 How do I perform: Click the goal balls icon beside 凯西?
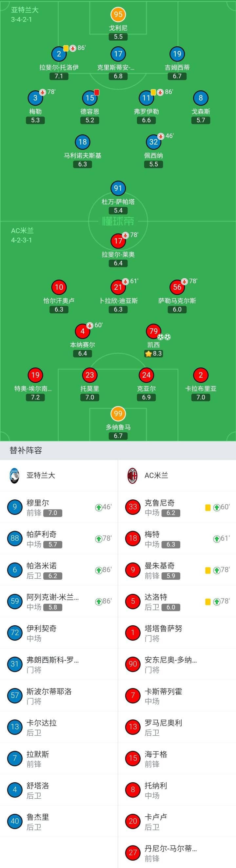coord(164,337)
